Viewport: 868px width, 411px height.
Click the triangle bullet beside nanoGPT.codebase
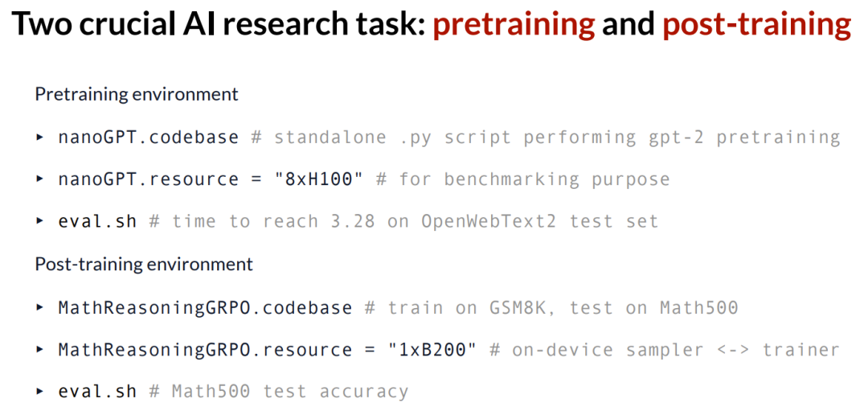(40, 138)
